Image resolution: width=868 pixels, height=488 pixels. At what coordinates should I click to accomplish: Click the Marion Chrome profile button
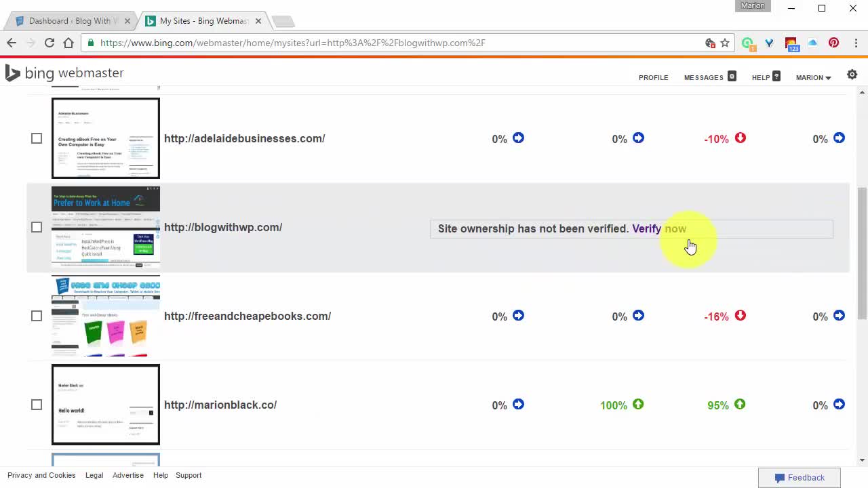(x=753, y=6)
